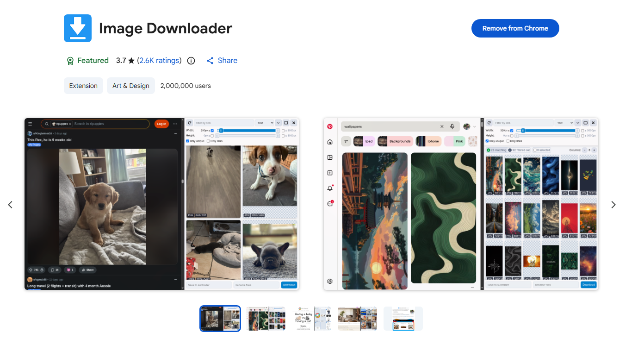Viewport: 644px width, 345px height.
Task: Select the Ipad filter chip
Action: (x=364, y=141)
